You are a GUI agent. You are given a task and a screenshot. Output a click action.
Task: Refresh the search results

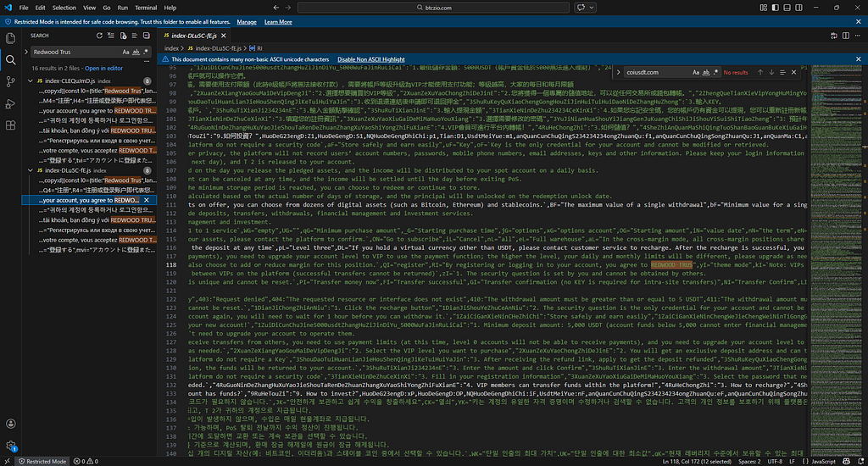pyautogui.click(x=99, y=36)
